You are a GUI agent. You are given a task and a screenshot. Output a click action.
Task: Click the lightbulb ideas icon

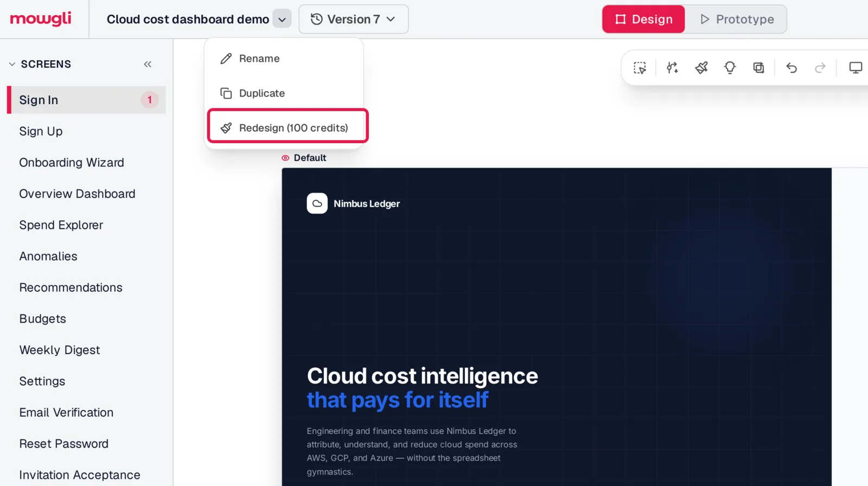[730, 68]
